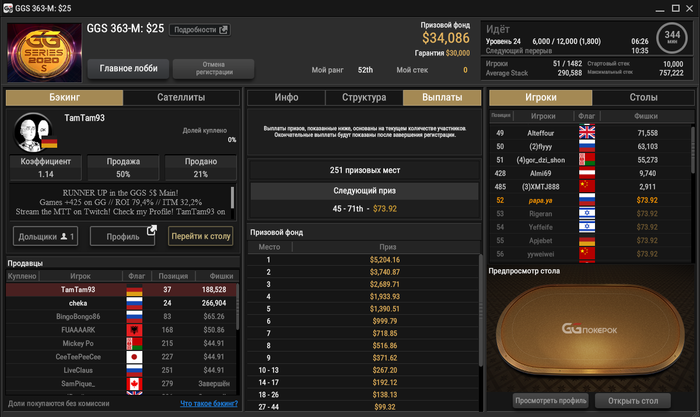Click the external link icon on Профиль button
This screenshot has height=417, width=700.
(x=152, y=230)
